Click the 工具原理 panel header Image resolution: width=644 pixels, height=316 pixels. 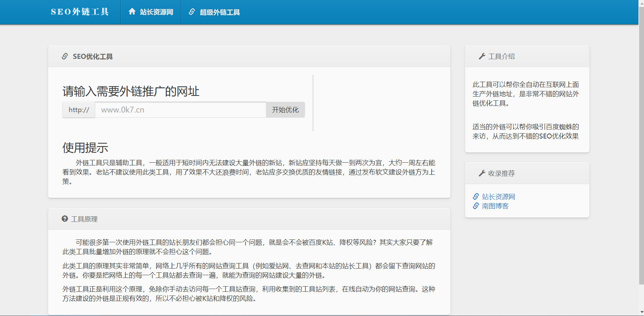click(x=84, y=219)
